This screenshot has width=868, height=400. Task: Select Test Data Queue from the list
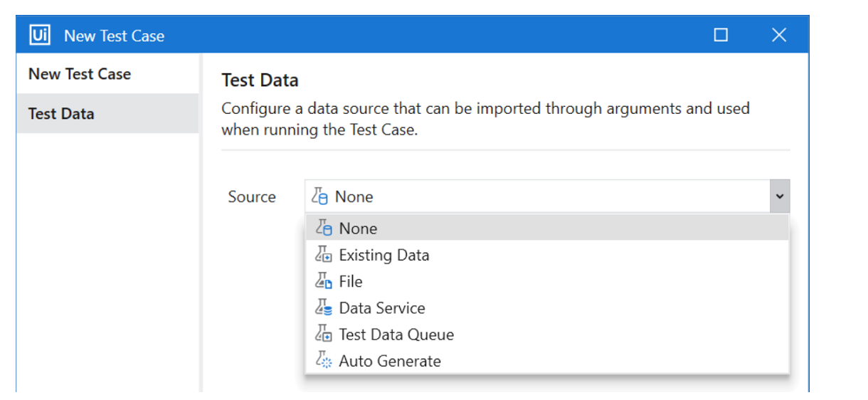click(x=396, y=335)
